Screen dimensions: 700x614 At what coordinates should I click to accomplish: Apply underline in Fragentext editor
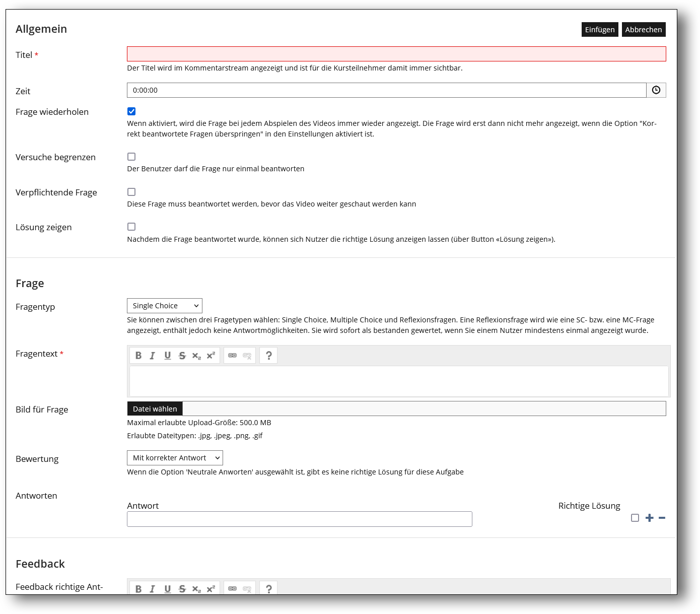click(x=168, y=356)
